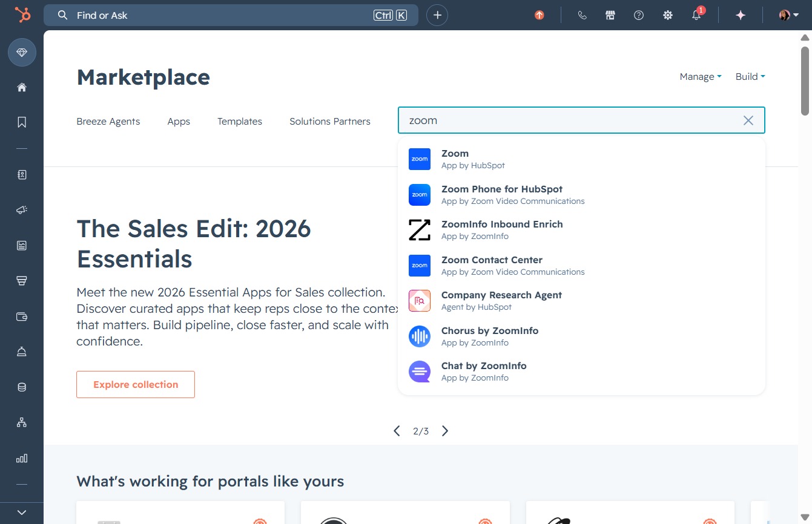Open the phone calling icon in top bar
812x524 pixels.
point(583,15)
